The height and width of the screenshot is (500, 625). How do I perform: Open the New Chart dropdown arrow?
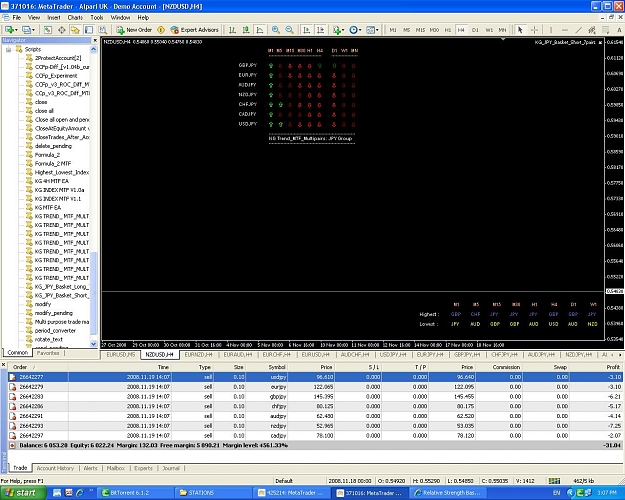coord(16,30)
